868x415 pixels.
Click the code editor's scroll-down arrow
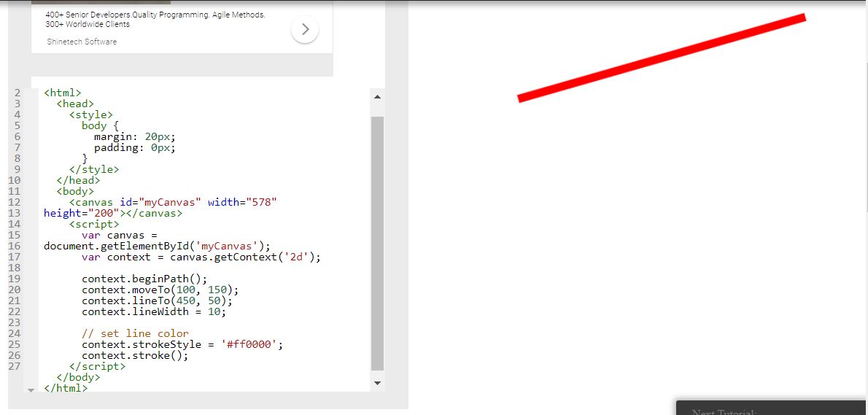[x=378, y=382]
